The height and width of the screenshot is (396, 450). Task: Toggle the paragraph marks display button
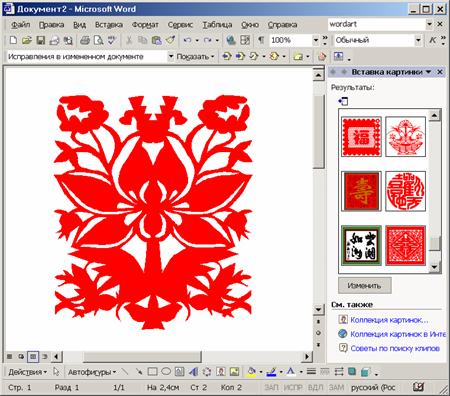point(261,40)
